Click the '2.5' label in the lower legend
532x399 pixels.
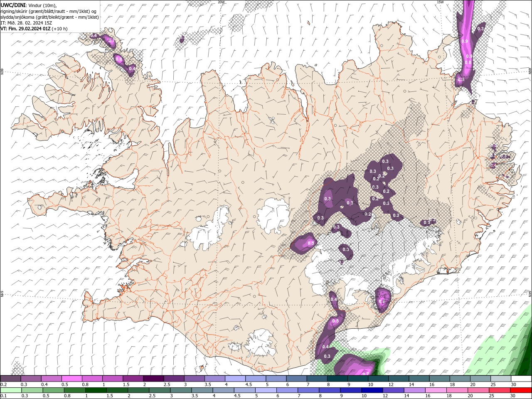153,396
